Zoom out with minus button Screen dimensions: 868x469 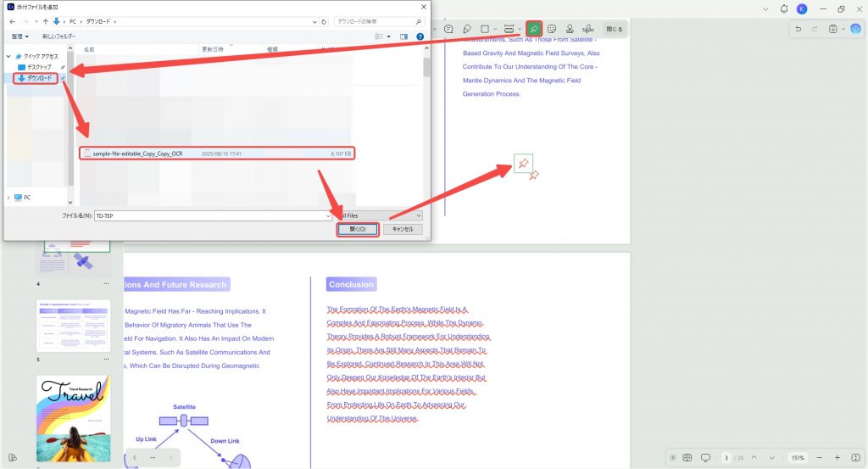click(820, 457)
